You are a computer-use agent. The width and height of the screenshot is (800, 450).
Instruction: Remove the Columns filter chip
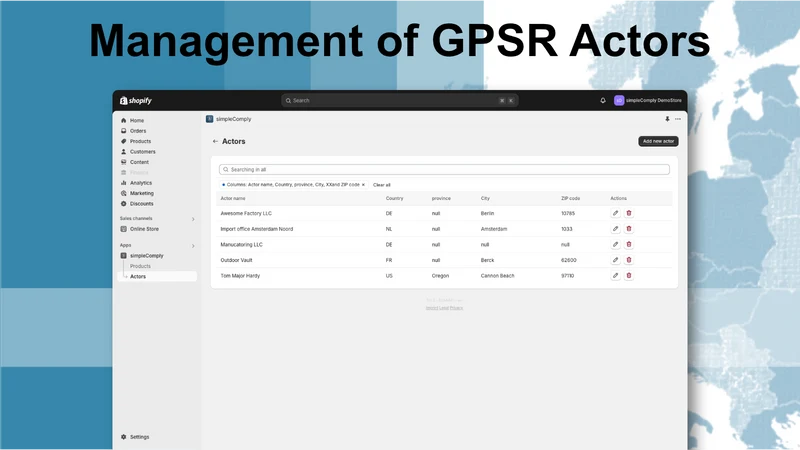click(363, 185)
